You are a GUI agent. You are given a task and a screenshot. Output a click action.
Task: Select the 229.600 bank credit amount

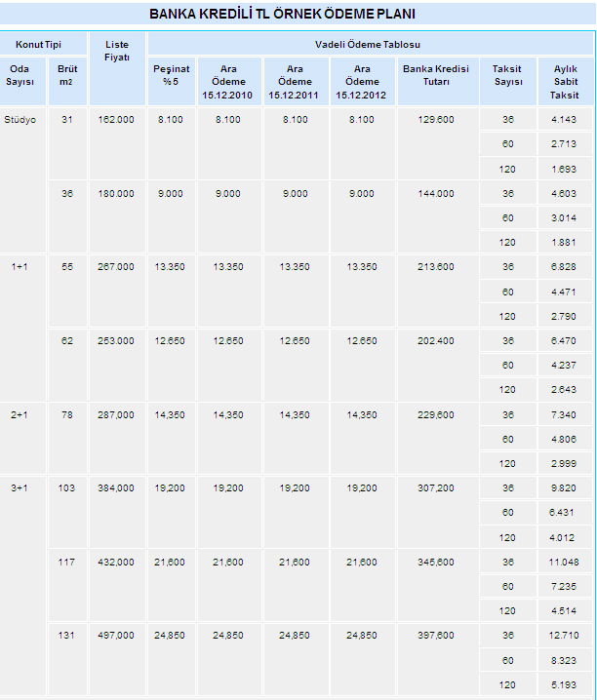[435, 415]
